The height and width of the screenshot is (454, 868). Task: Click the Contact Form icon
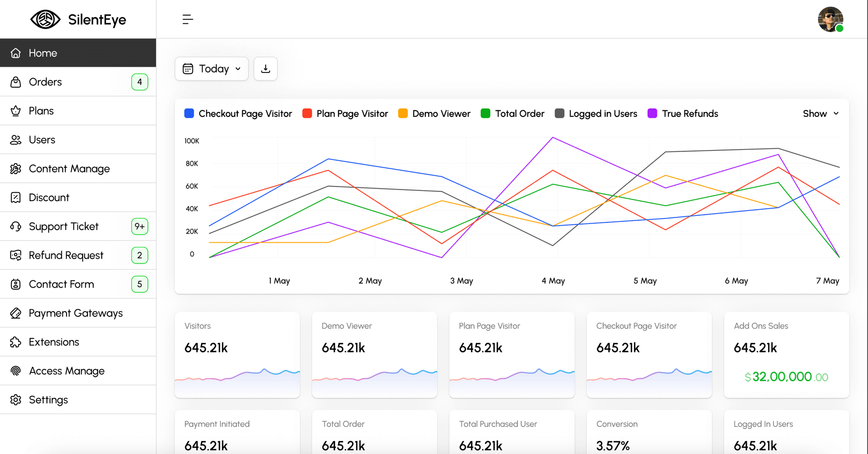(16, 284)
